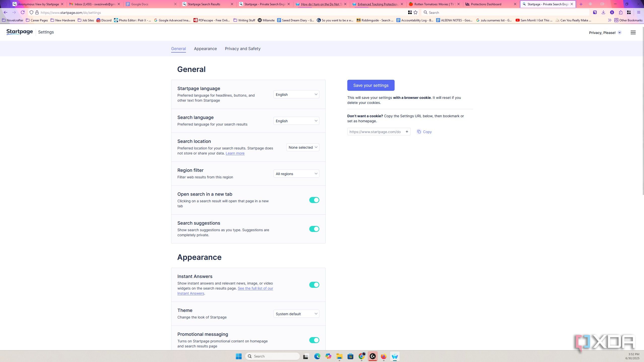The width and height of the screenshot is (644, 362).
Task: Open the Search language dropdown
Action: (296, 121)
